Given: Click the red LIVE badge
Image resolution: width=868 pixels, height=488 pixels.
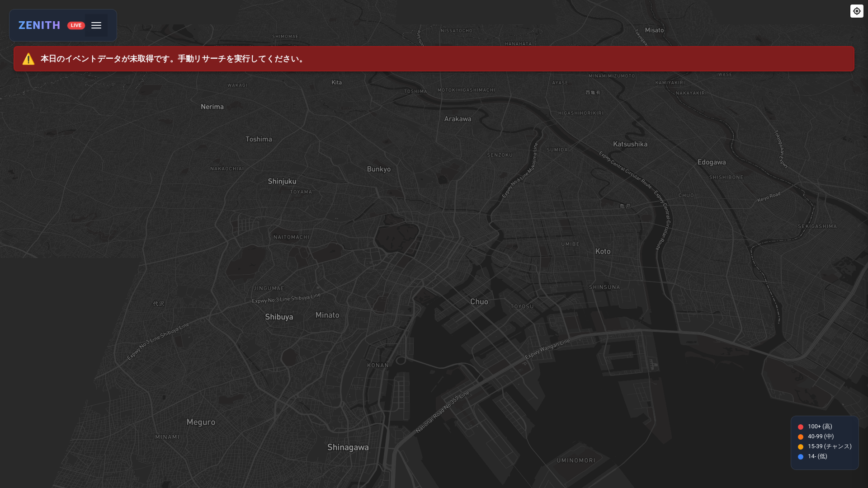Looking at the screenshot, I should 76,25.
